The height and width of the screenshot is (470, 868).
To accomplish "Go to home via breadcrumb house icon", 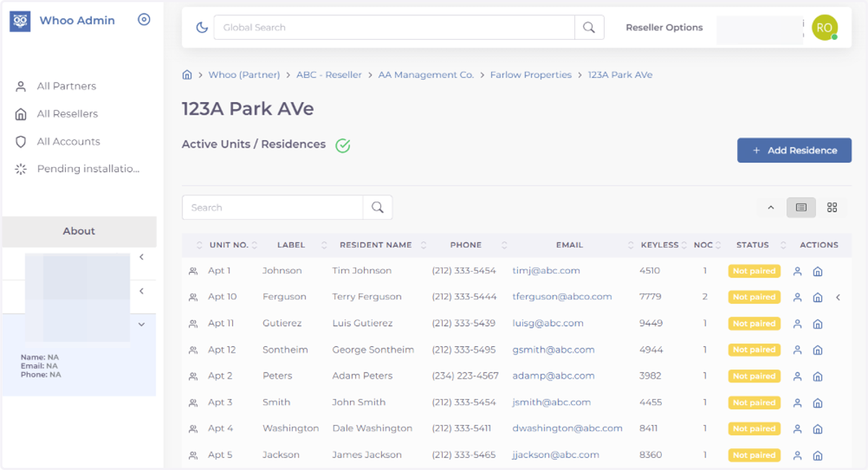I will 187,74.
